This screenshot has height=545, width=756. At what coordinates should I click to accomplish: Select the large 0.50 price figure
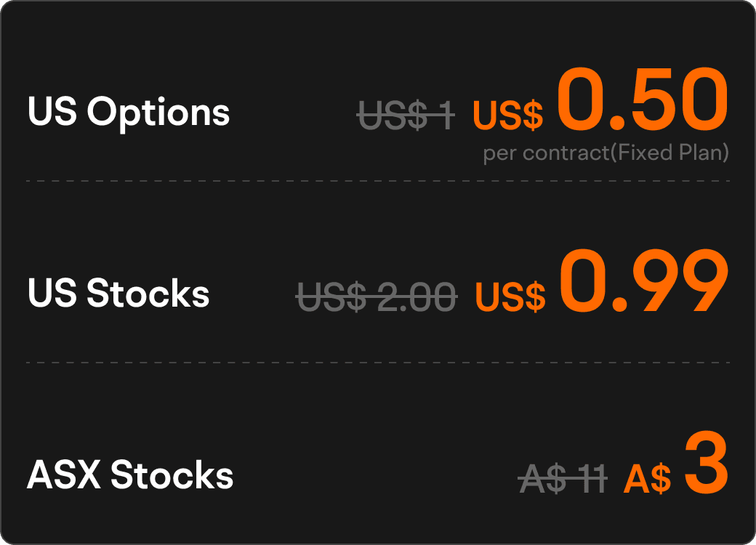[643, 98]
